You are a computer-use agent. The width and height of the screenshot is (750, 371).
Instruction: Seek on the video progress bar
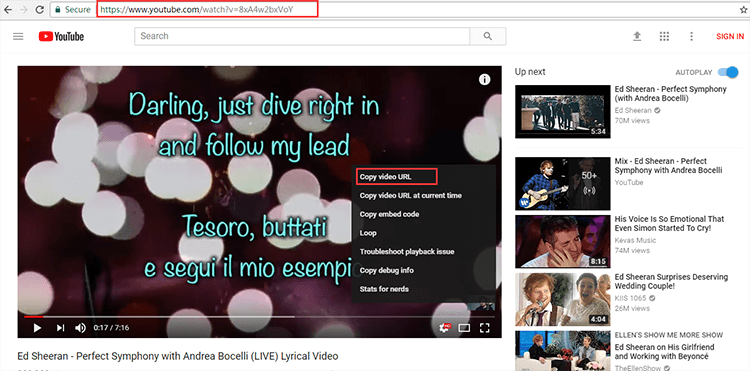point(260,316)
